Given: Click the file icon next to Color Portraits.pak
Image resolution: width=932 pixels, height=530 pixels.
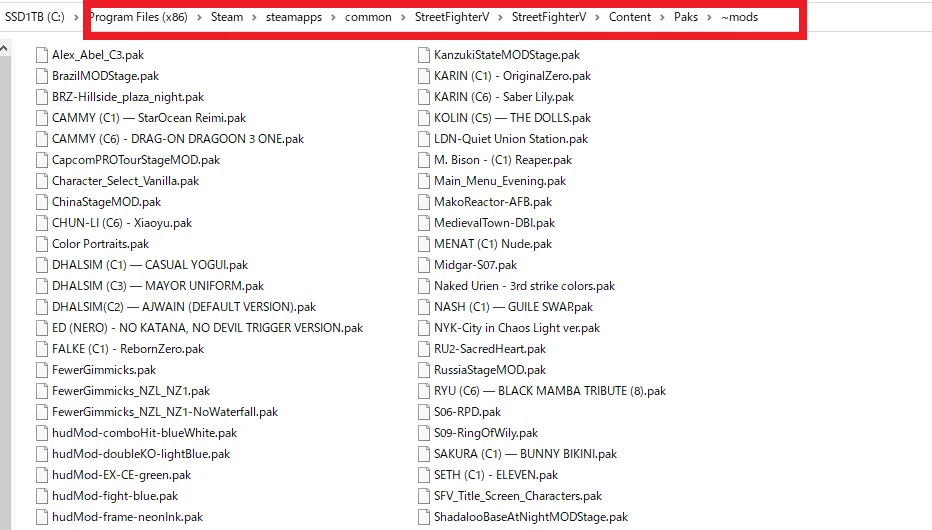Looking at the screenshot, I should tap(42, 244).
